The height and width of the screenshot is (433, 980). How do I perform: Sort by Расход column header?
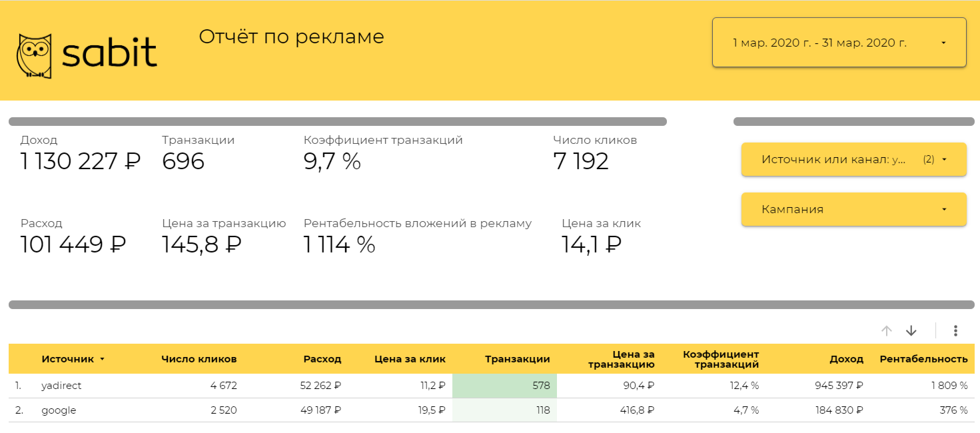pyautogui.click(x=322, y=359)
